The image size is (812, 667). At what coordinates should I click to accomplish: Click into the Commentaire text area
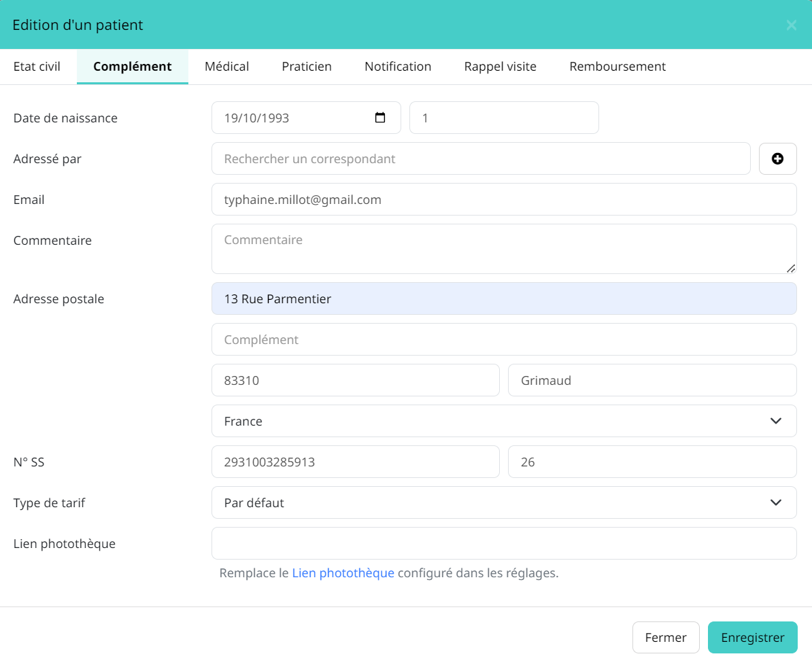504,249
